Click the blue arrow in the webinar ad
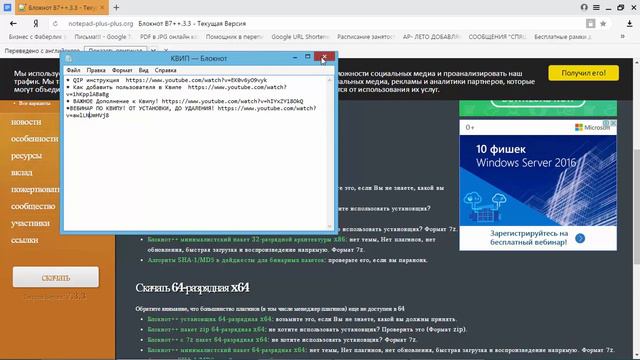Screen dimensions: 640x360 pyautogui.click(x=580, y=238)
